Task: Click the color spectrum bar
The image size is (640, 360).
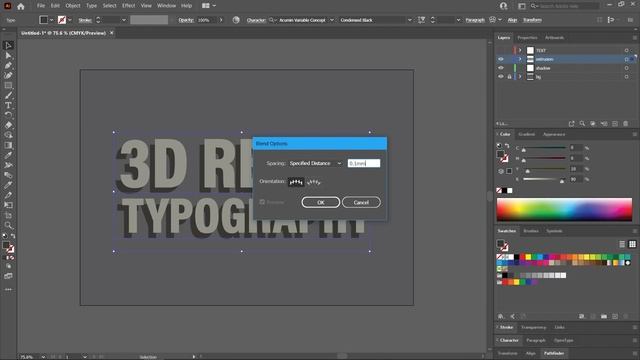Action: point(564,209)
